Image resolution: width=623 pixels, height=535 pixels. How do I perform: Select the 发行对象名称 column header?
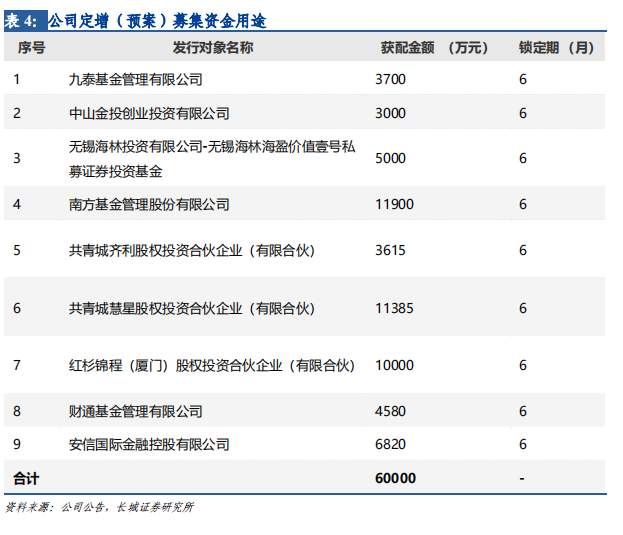213,48
